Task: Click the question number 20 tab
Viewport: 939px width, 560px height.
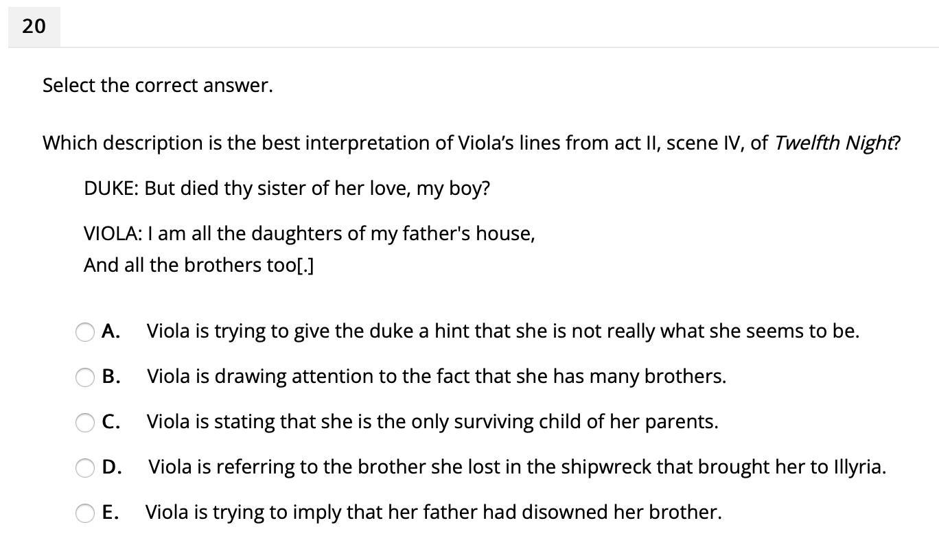Action: pyautogui.click(x=34, y=27)
